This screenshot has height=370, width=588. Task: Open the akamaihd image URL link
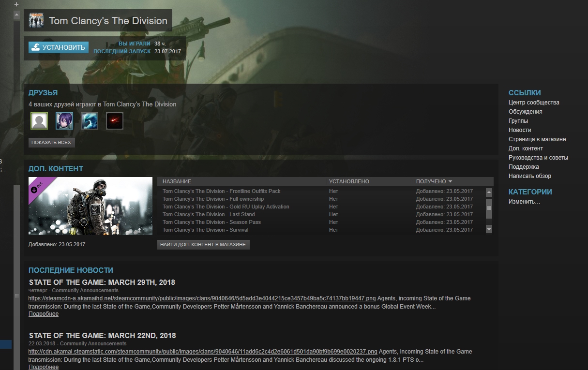coord(202,298)
